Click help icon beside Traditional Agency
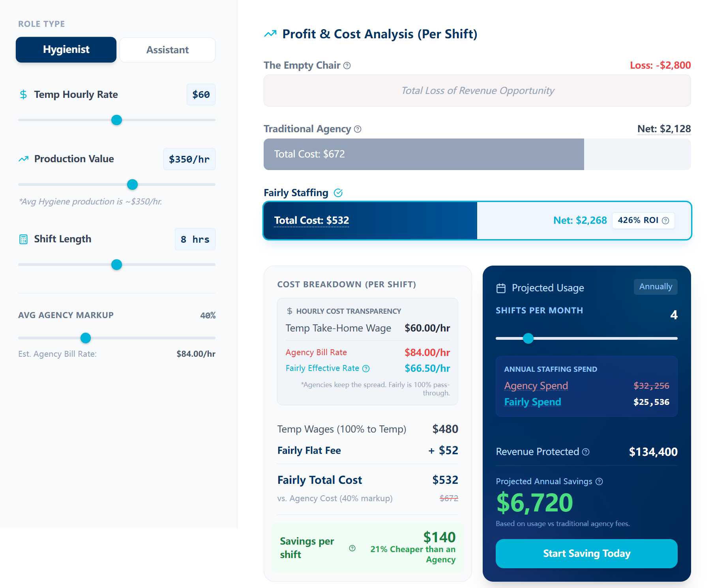 [x=358, y=129]
